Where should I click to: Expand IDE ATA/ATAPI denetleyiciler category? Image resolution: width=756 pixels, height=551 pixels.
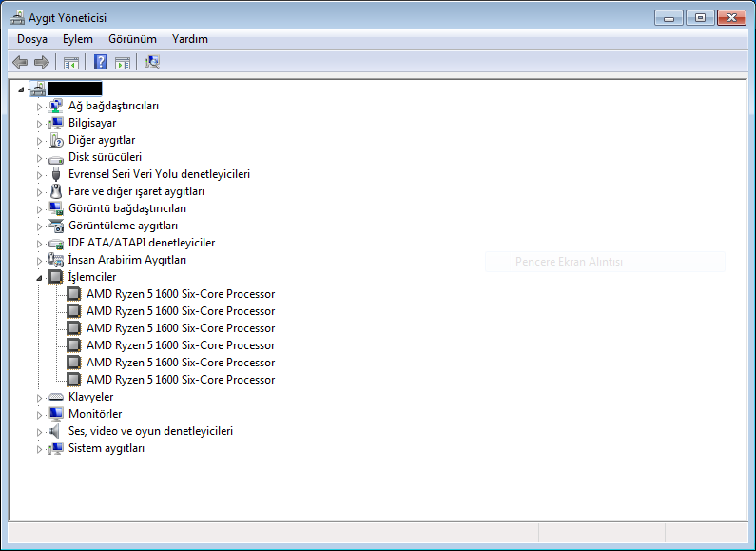[39, 244]
